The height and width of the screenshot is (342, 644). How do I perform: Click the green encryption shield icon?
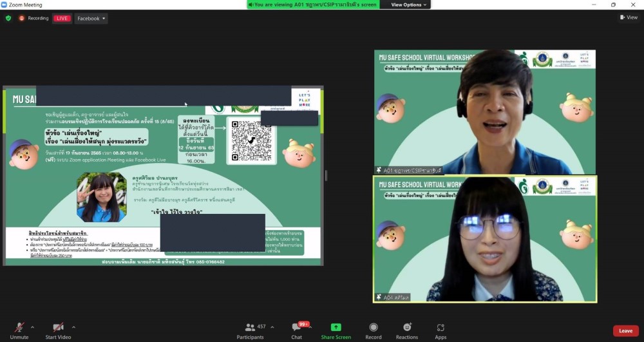(8, 18)
